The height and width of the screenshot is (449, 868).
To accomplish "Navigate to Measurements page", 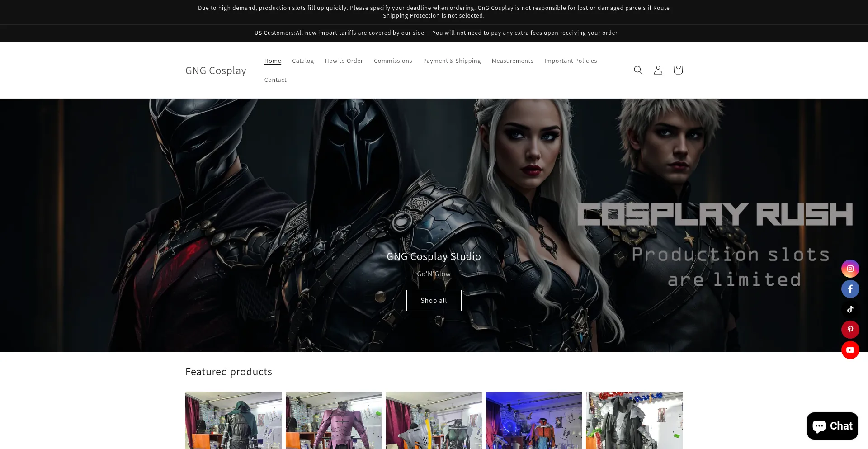I will pos(512,61).
